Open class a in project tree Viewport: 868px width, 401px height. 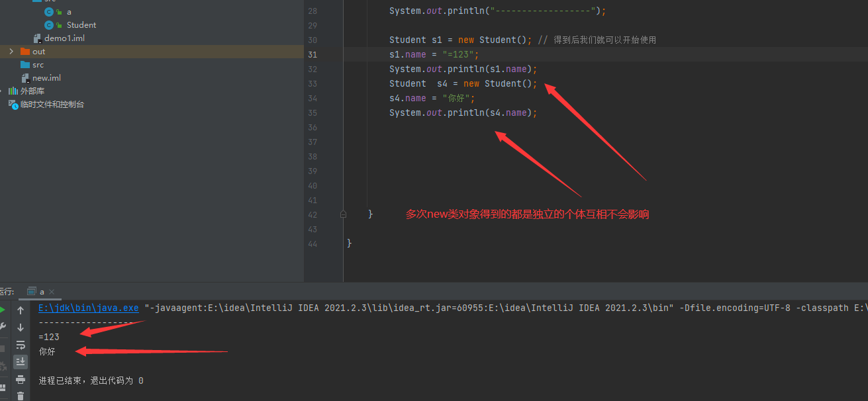[x=69, y=12]
